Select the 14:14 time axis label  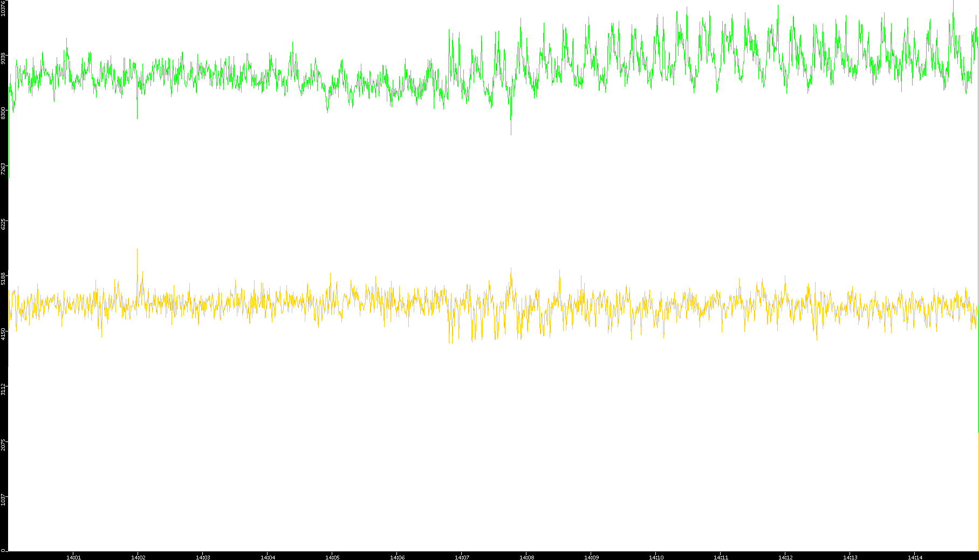tap(915, 557)
